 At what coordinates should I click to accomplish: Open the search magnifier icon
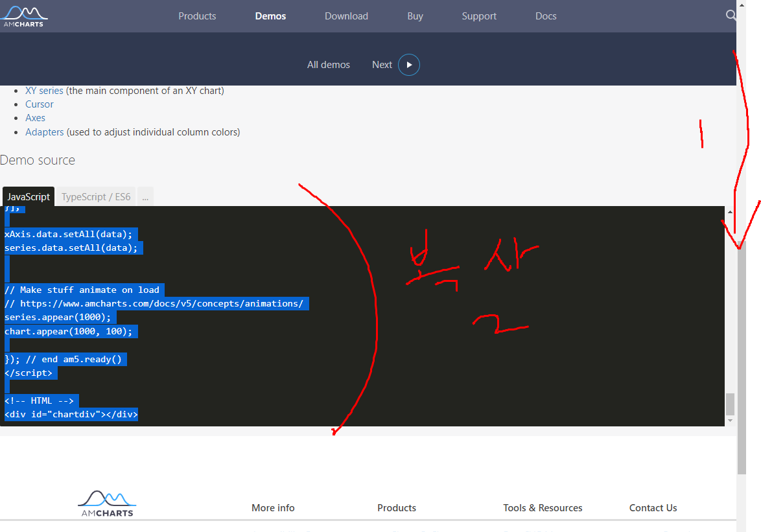[731, 16]
